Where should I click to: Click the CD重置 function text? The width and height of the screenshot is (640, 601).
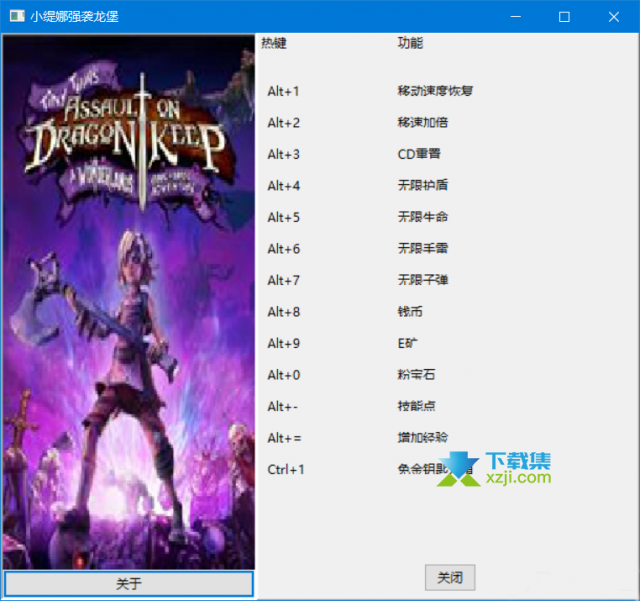click(x=419, y=154)
